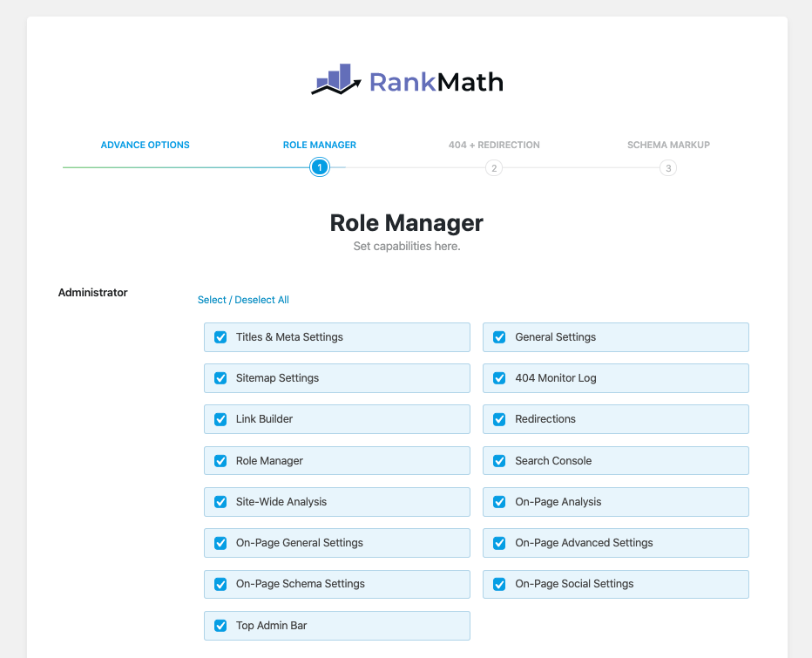
Task: Select Role Manager step label
Action: point(320,145)
